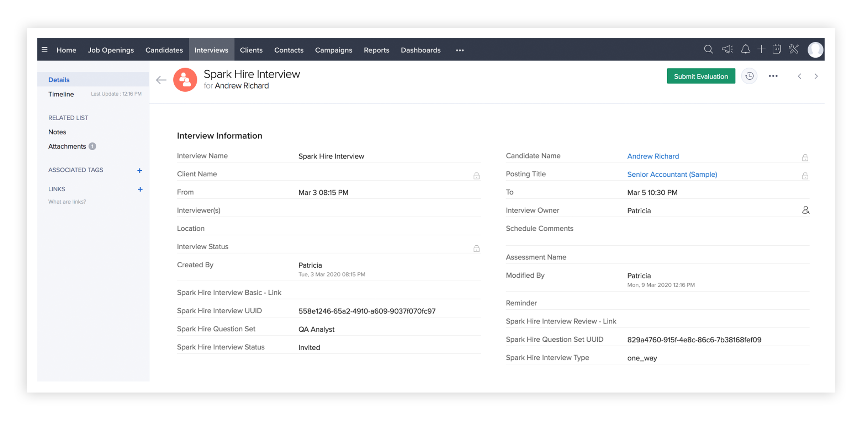This screenshot has width=868, height=427.
Task: Open the hamburger menu icon
Action: coord(44,50)
